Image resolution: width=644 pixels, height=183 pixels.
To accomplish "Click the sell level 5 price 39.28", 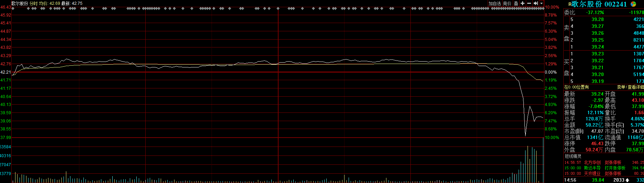I will [x=598, y=19].
